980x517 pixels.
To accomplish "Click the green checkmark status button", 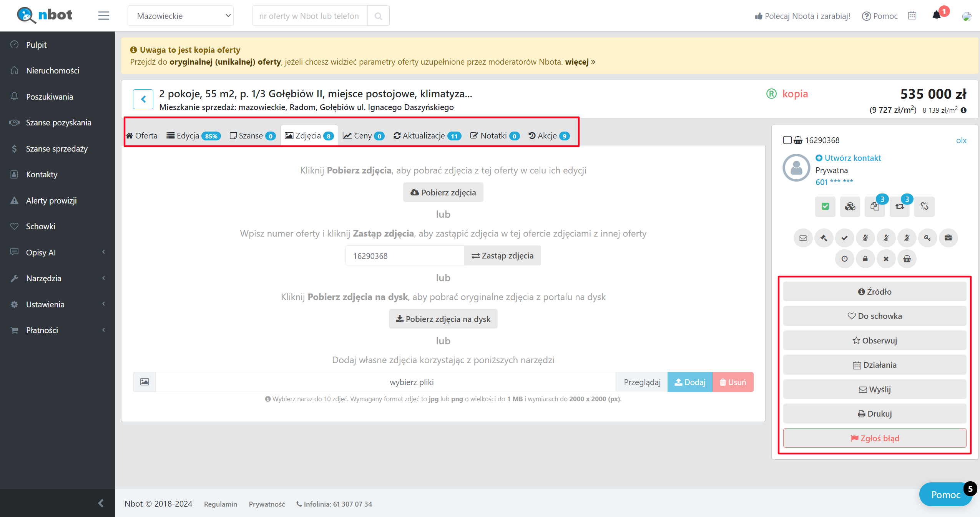I will coord(825,207).
